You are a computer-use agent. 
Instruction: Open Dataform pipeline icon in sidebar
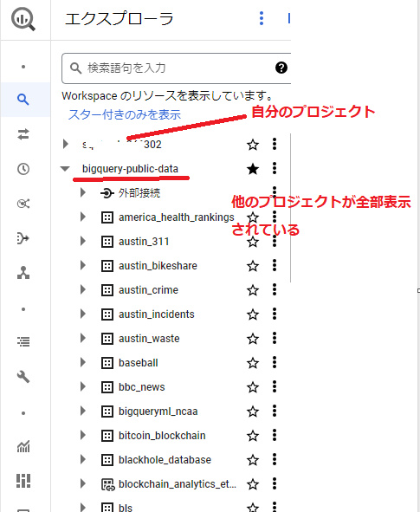[23, 238]
